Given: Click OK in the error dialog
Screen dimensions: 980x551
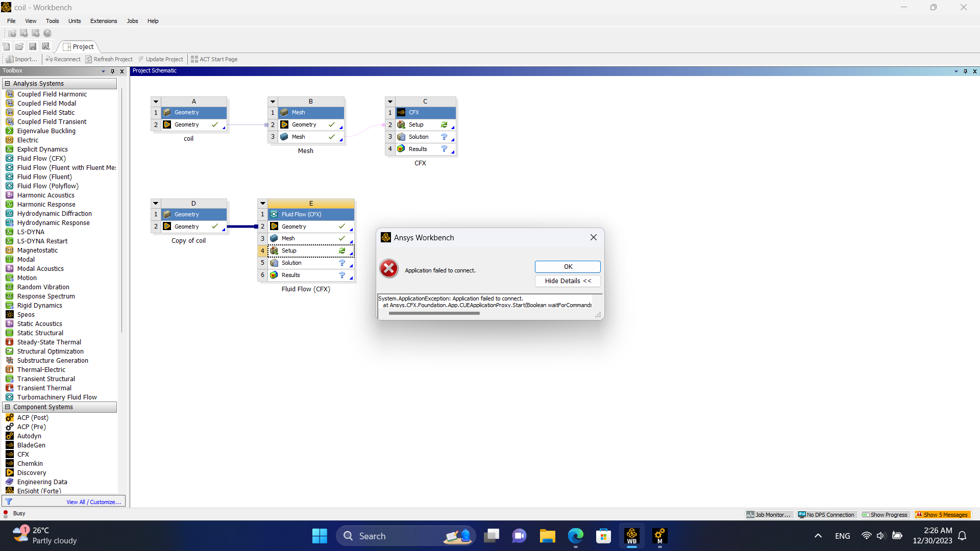Looking at the screenshot, I should pyautogui.click(x=568, y=267).
